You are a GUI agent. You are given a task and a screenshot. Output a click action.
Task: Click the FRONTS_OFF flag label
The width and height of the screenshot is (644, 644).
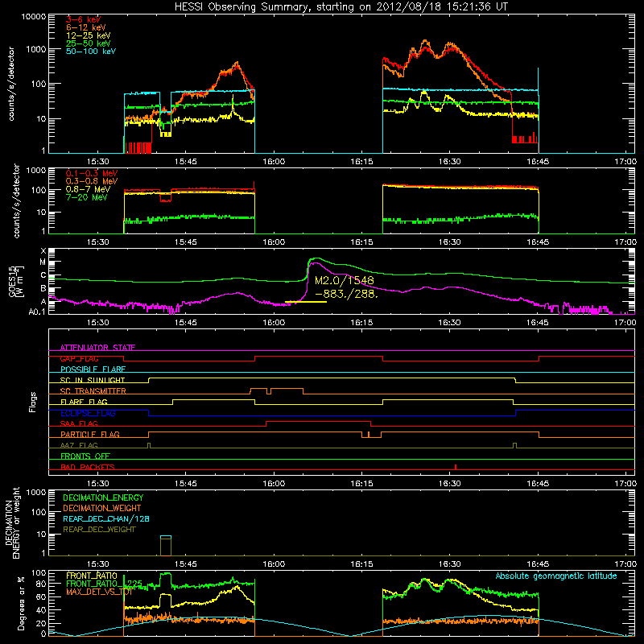[85, 456]
